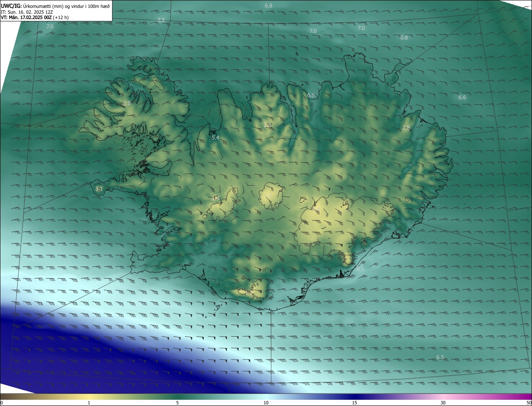Viewport: 532px width, 406px height.
Task: Click the 'IT: Sun. 16. 02. 2025 12Z' line
Action: pos(27,12)
